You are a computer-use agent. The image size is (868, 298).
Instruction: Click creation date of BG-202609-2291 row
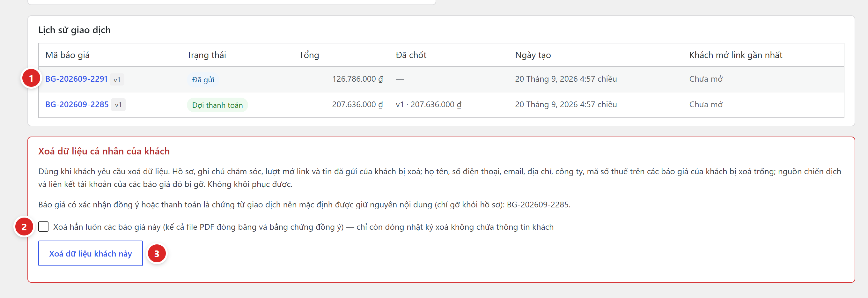[566, 79]
